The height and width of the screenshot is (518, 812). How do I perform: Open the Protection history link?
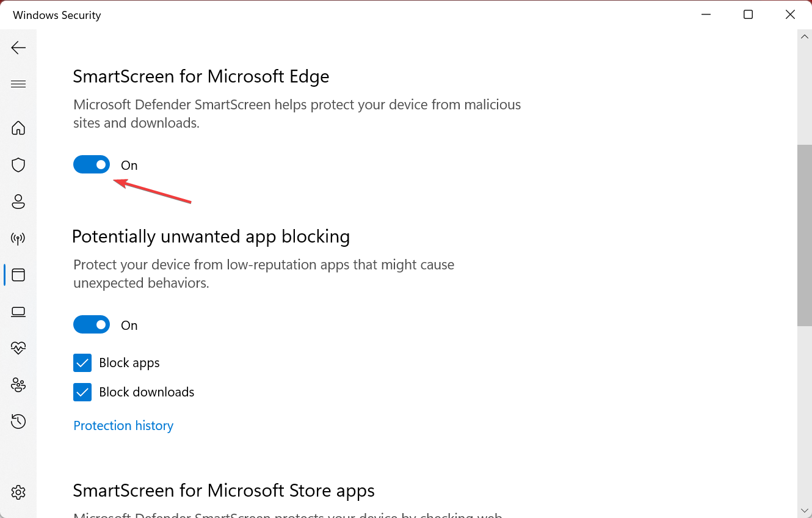[123, 426]
